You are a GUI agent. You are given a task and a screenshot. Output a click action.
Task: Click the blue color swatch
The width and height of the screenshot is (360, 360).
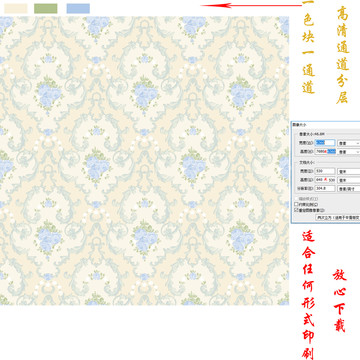tap(78, 9)
